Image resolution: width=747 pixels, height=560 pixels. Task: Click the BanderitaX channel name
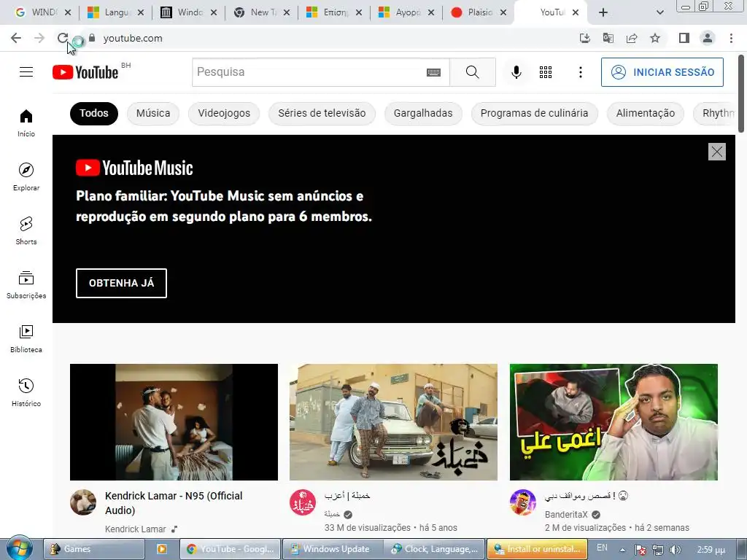(566, 514)
